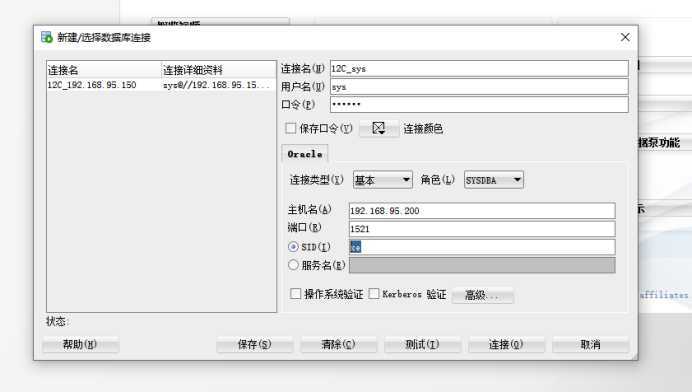Enable the save password checkbox
The width and height of the screenshot is (692, 392).
click(x=290, y=128)
